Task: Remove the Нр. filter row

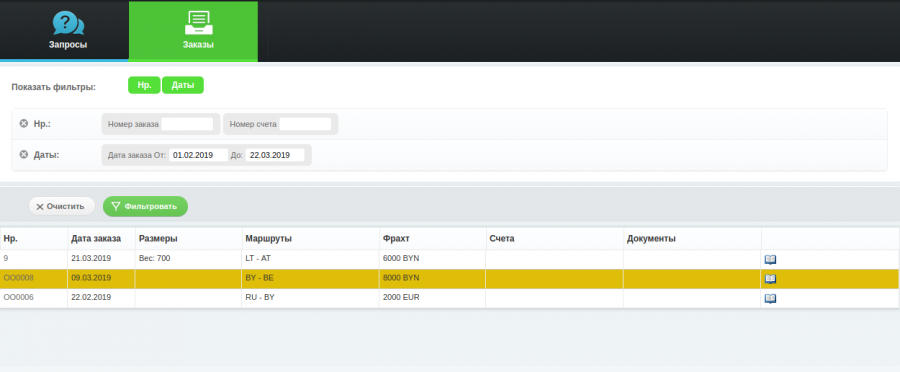Action: [x=24, y=123]
